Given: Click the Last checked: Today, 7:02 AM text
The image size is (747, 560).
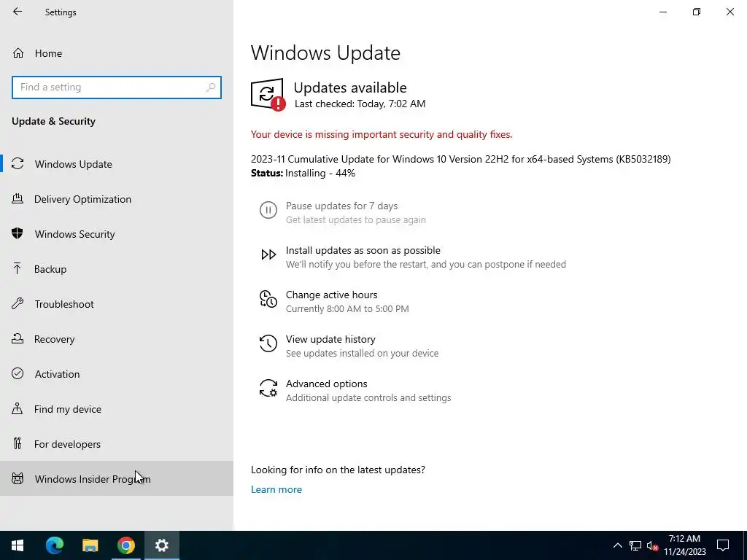Looking at the screenshot, I should pyautogui.click(x=360, y=104).
